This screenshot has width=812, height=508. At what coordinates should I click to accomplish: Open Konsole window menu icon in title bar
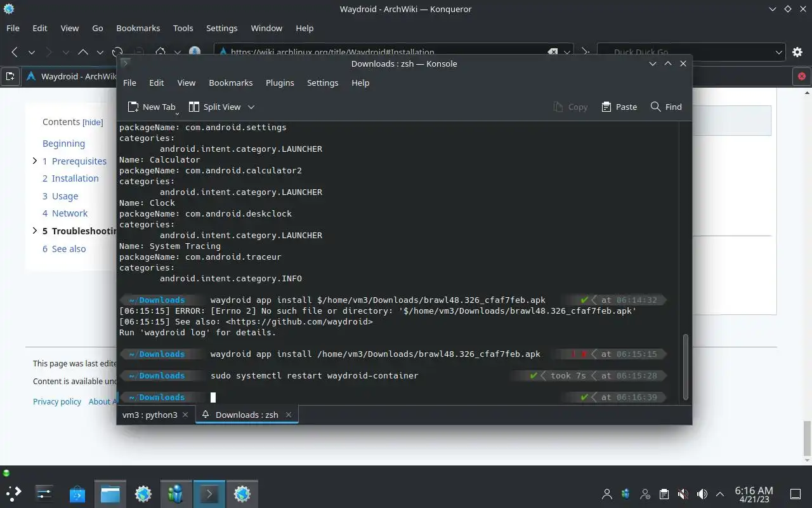click(125, 63)
